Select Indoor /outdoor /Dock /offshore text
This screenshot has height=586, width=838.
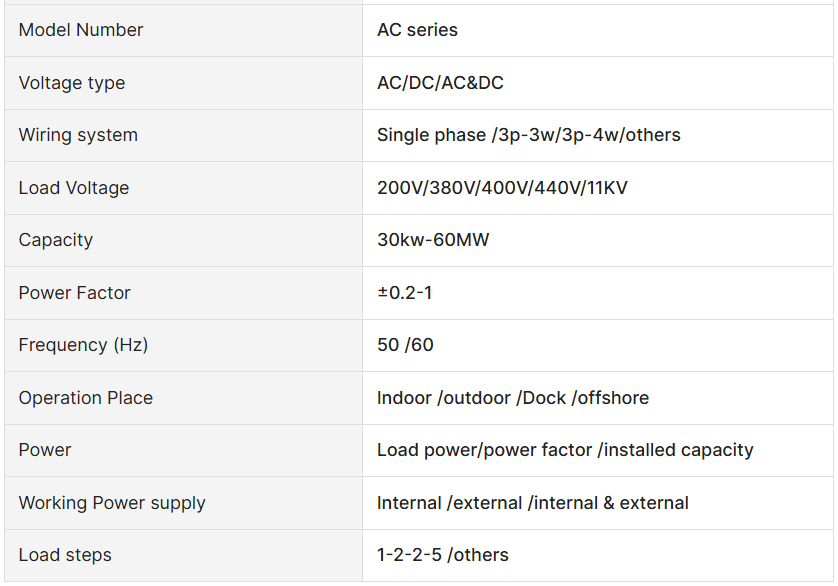513,398
